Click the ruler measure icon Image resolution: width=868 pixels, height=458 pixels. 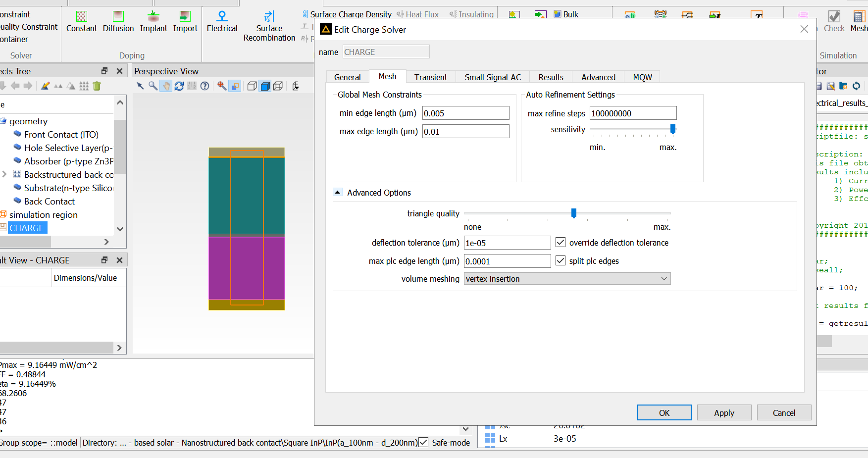192,86
